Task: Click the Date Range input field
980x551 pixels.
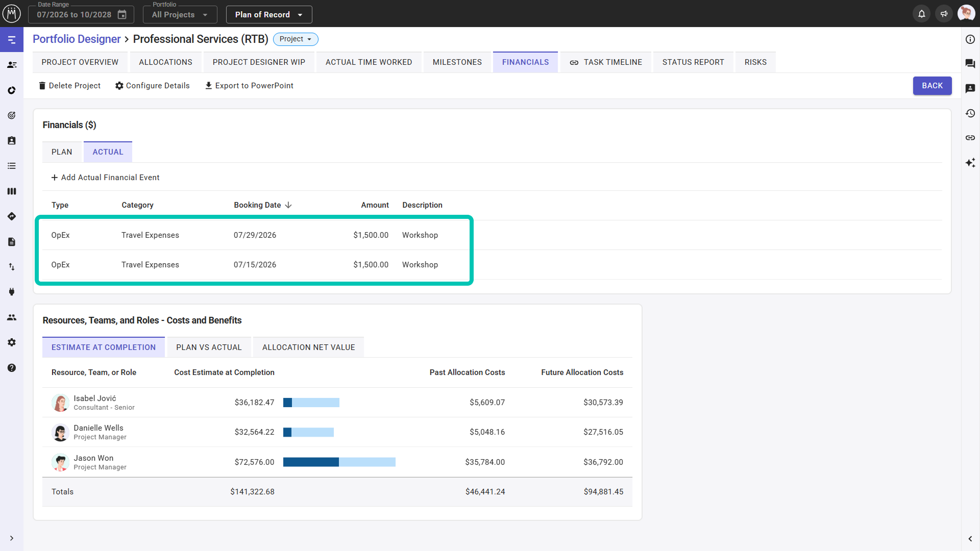Action: tap(81, 15)
